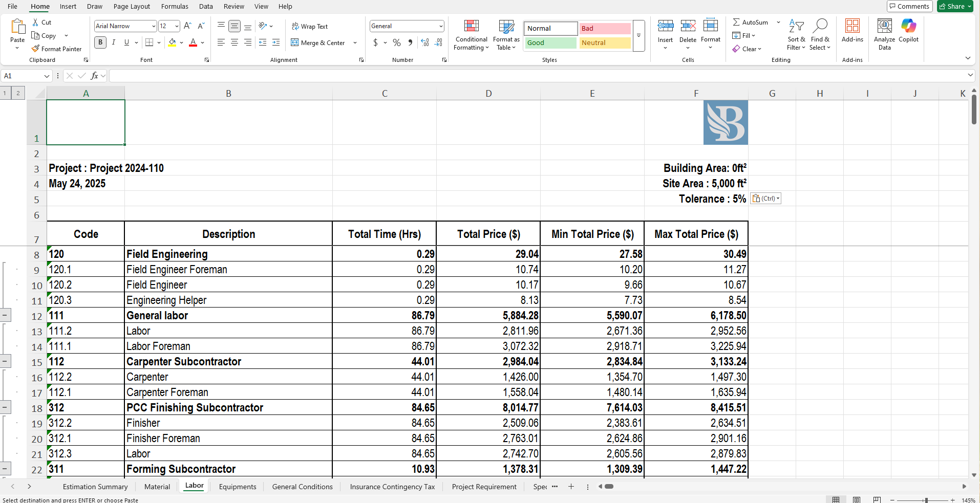Image resolution: width=980 pixels, height=503 pixels.
Task: Expand the Merge & Center options arrow
Action: coord(355,43)
